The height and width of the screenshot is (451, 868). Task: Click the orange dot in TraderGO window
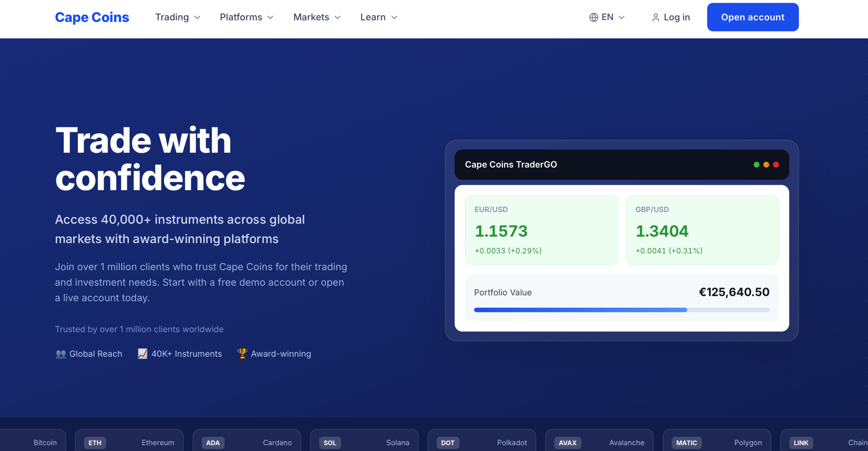tap(766, 164)
